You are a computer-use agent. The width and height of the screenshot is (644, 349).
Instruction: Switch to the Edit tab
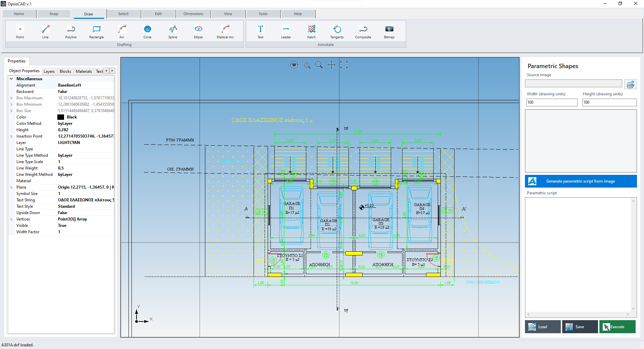[158, 14]
